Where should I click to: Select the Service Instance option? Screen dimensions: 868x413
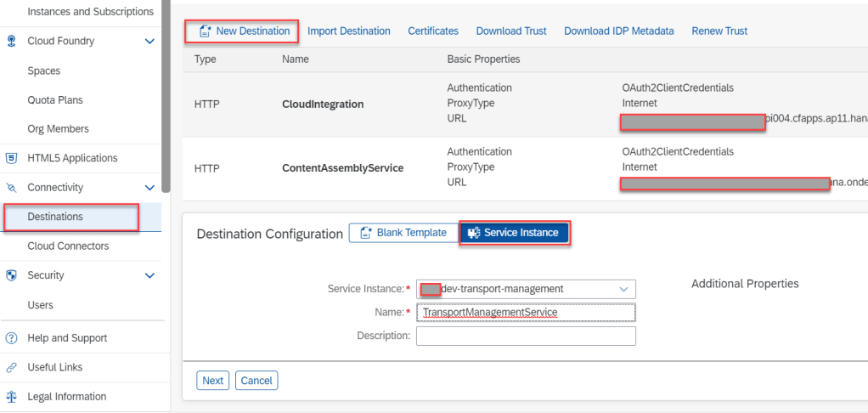[x=513, y=233]
